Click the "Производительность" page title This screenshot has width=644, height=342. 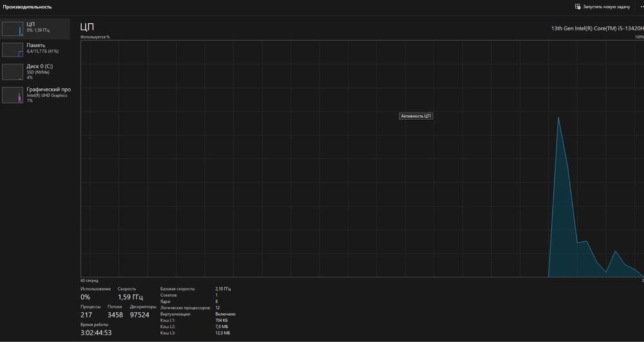[x=27, y=7]
